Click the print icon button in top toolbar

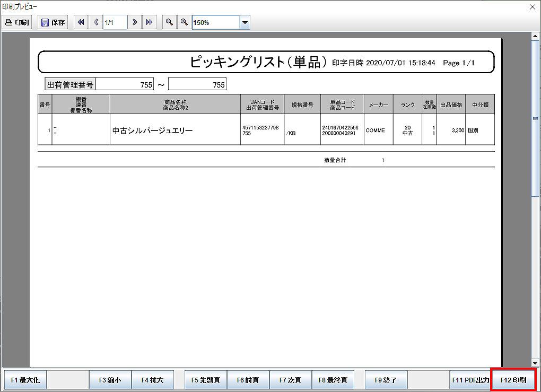[x=17, y=22]
